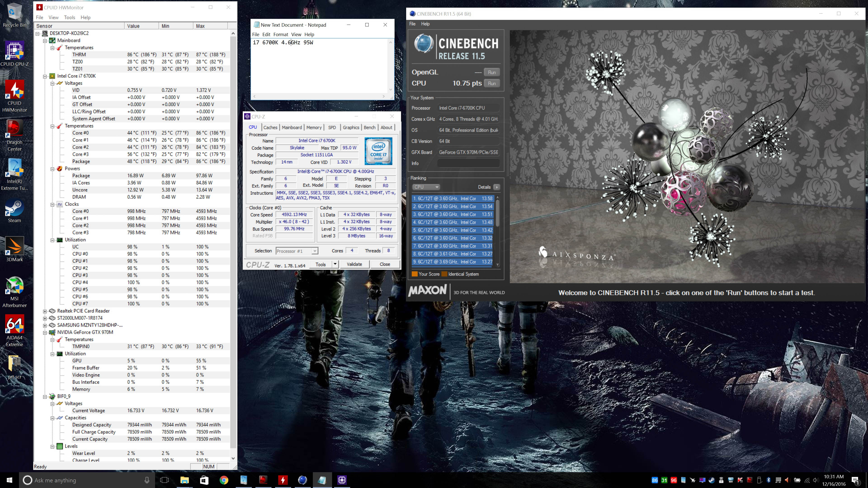Select the Dragon Center desktop icon
The height and width of the screenshot is (488, 868).
14,135
